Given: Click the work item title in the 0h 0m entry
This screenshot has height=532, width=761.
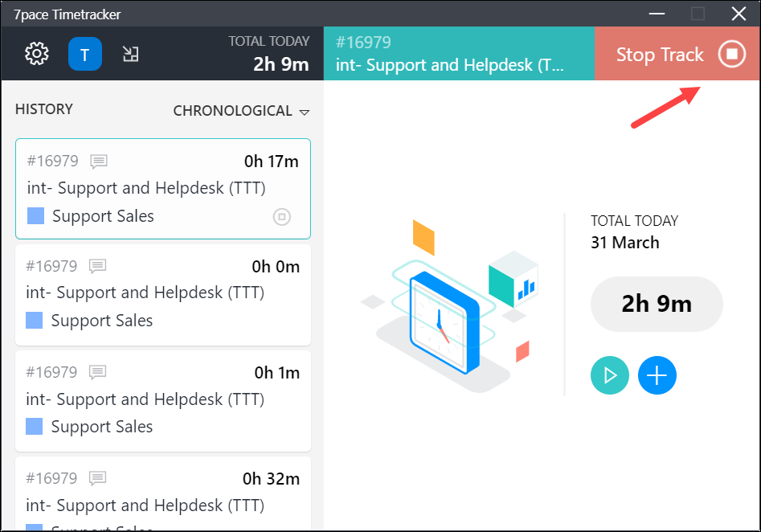Looking at the screenshot, I should pyautogui.click(x=145, y=293).
